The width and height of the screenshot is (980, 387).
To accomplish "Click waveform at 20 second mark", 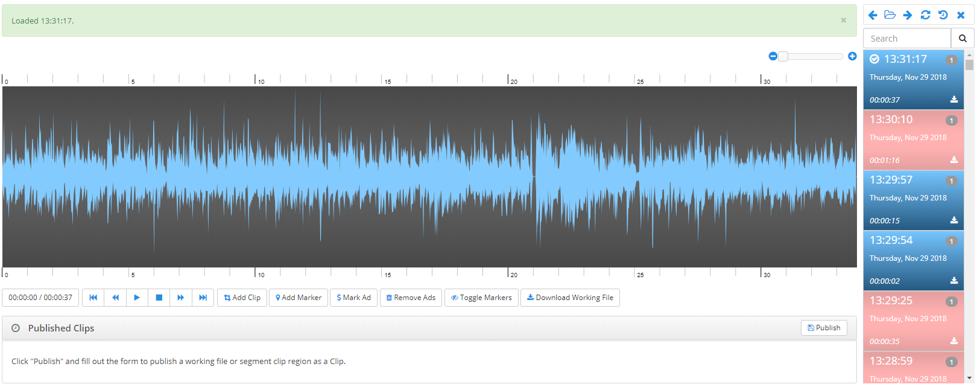I will (x=508, y=177).
